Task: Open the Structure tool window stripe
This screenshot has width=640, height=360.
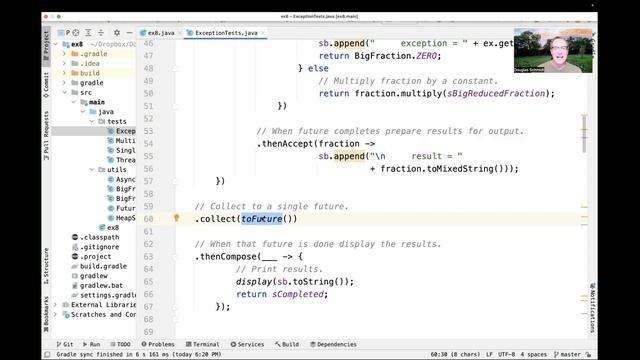Action: [x=46, y=266]
